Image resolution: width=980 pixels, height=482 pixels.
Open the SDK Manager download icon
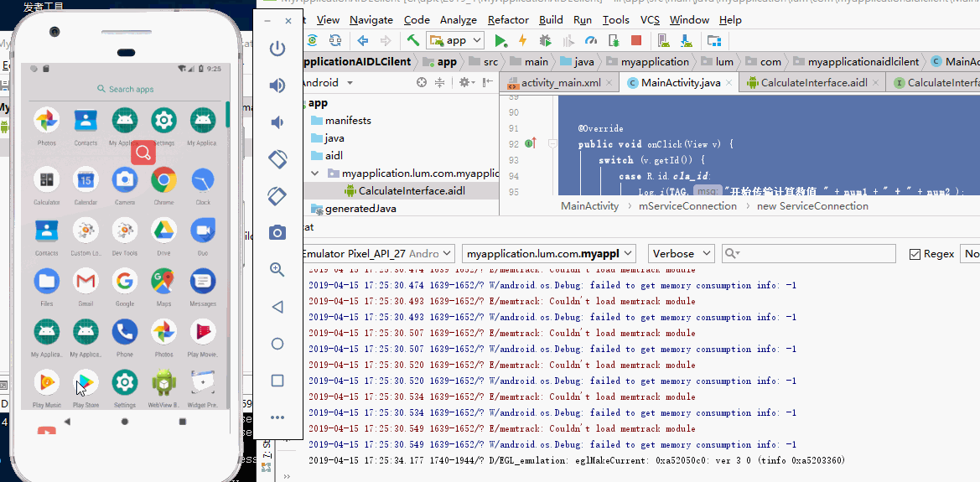[687, 40]
